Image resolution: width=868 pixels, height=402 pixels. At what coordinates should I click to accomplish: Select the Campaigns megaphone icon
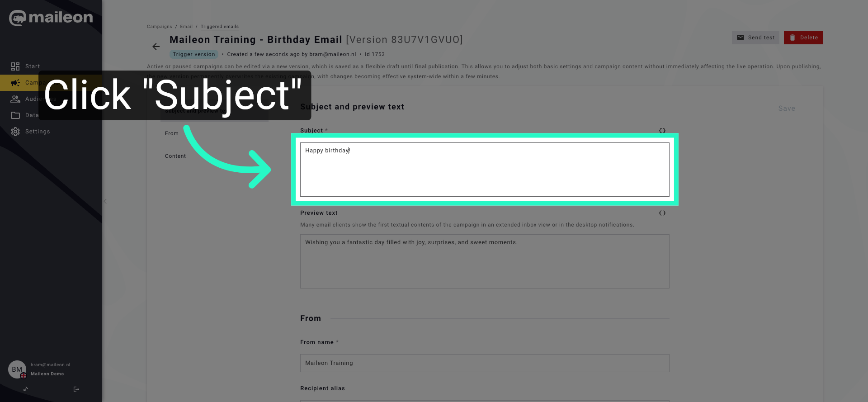coord(15,83)
